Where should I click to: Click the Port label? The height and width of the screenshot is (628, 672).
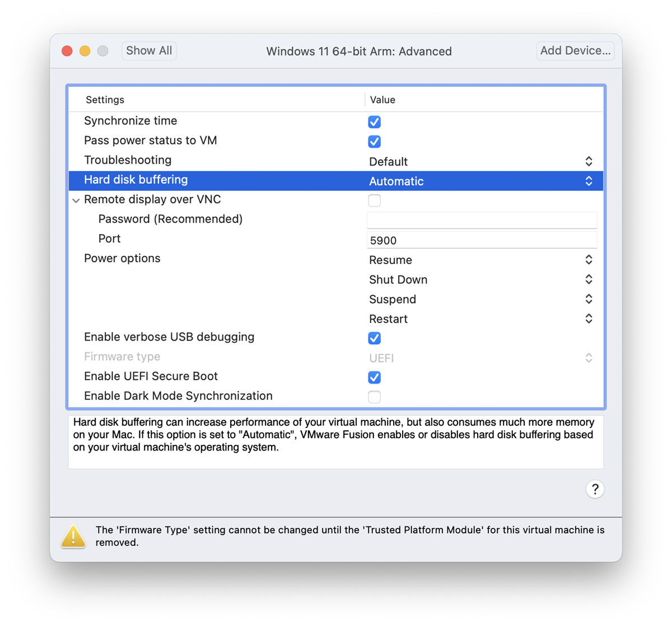(x=109, y=239)
